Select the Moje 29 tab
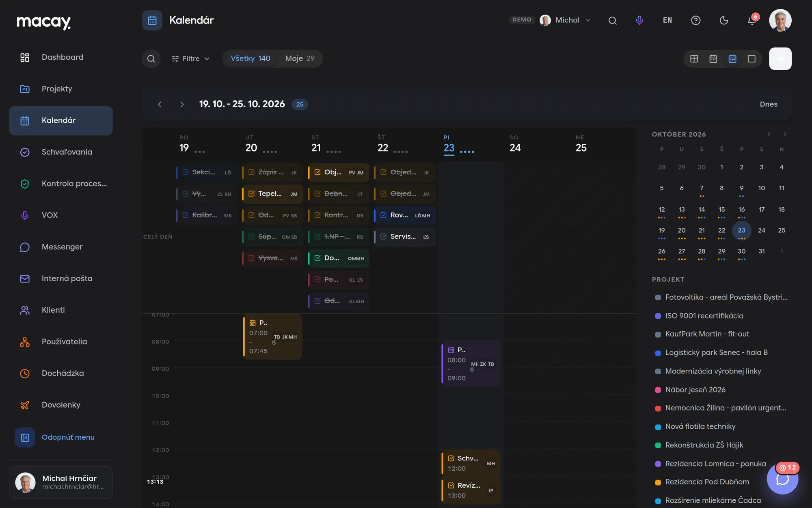The width and height of the screenshot is (812, 508). pyautogui.click(x=300, y=59)
